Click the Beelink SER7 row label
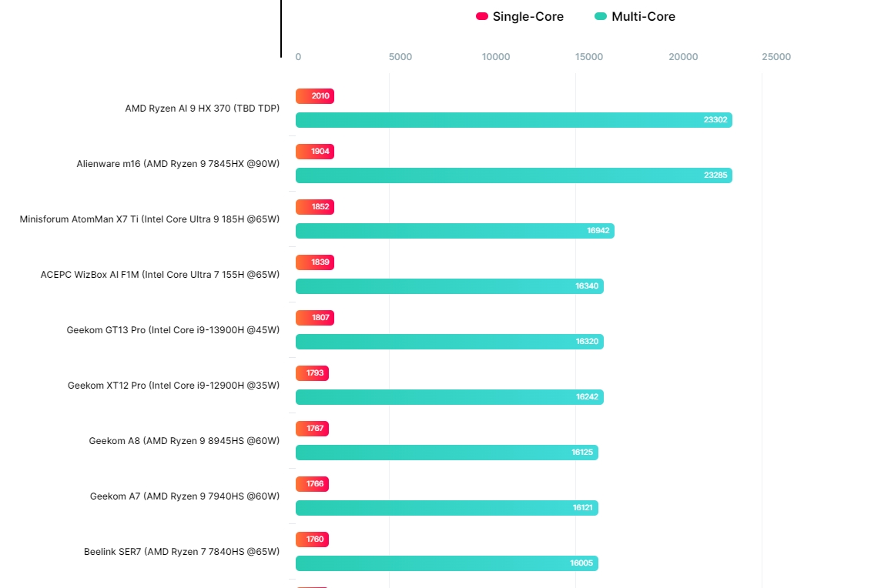Image resolution: width=871 pixels, height=588 pixels. click(x=182, y=552)
